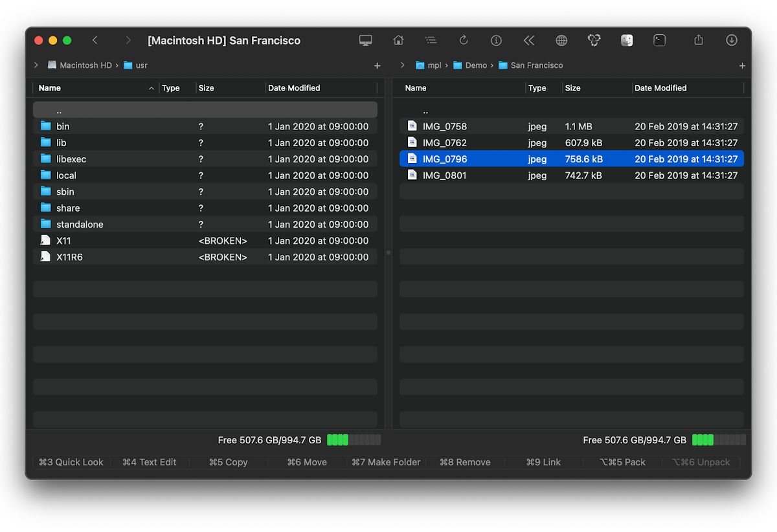Image resolution: width=777 pixels, height=532 pixels.
Task: Click the share icon
Action: pos(699,40)
